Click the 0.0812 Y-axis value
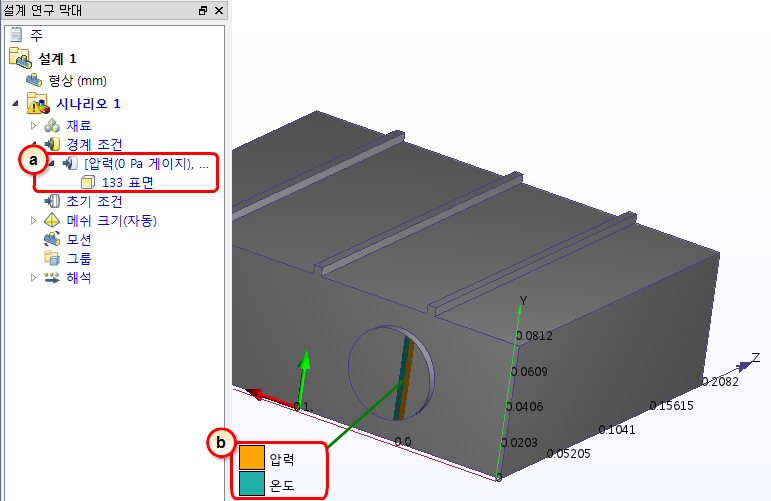 click(534, 336)
